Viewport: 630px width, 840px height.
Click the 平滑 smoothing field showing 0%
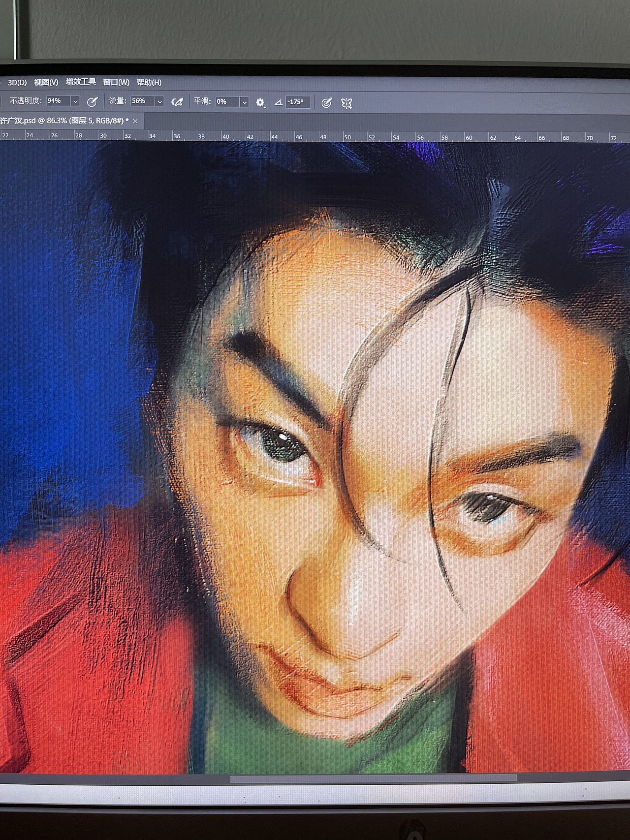(227, 101)
